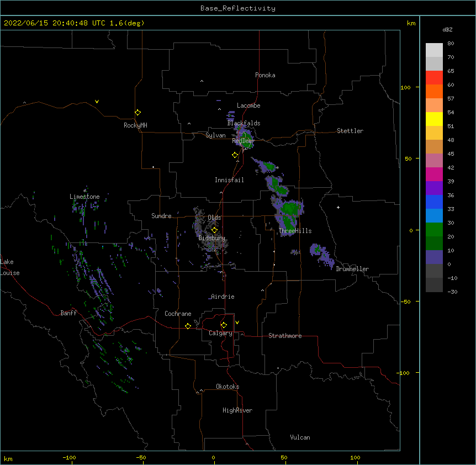Click the 65 dBZ red color swatch

click(x=434, y=77)
